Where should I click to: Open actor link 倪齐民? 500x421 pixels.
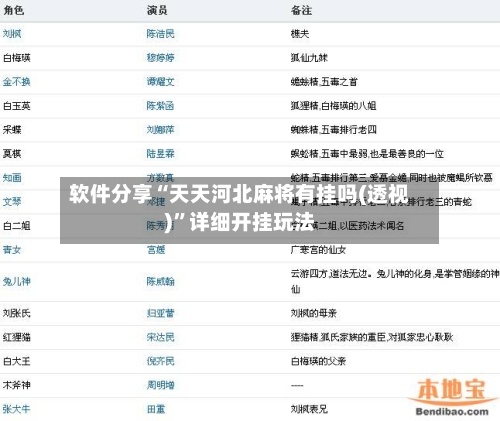tap(160, 361)
